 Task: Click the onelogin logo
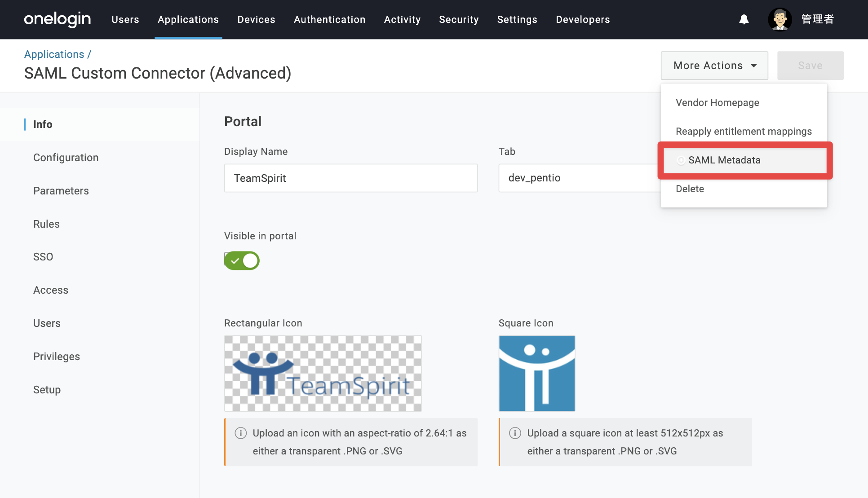[58, 19]
